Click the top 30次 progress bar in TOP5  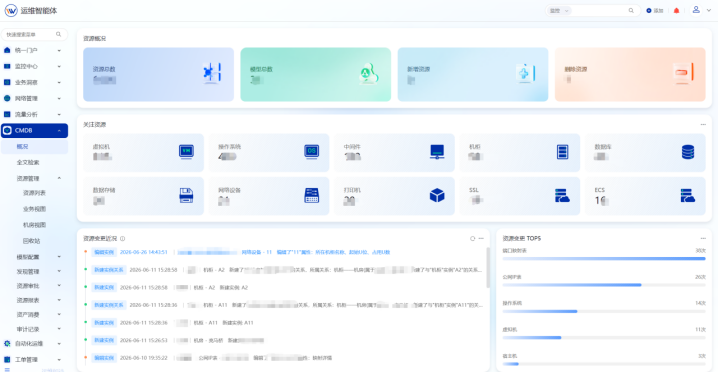coord(604,259)
